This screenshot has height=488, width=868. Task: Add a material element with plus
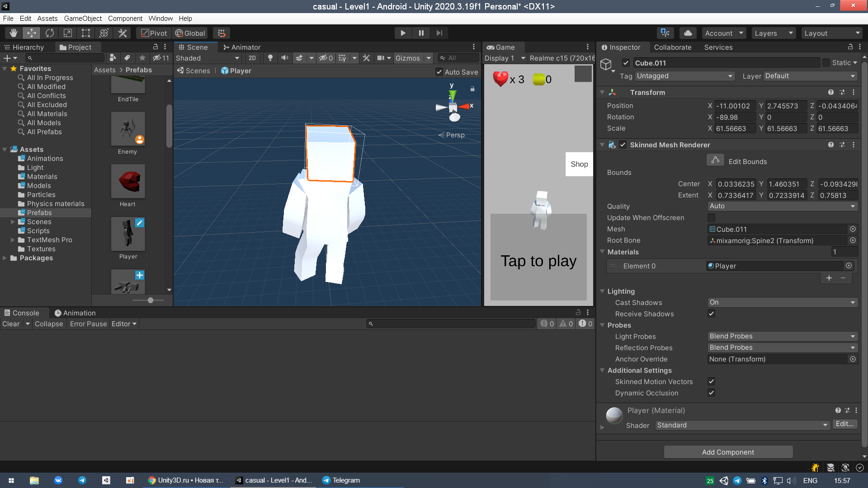point(829,278)
